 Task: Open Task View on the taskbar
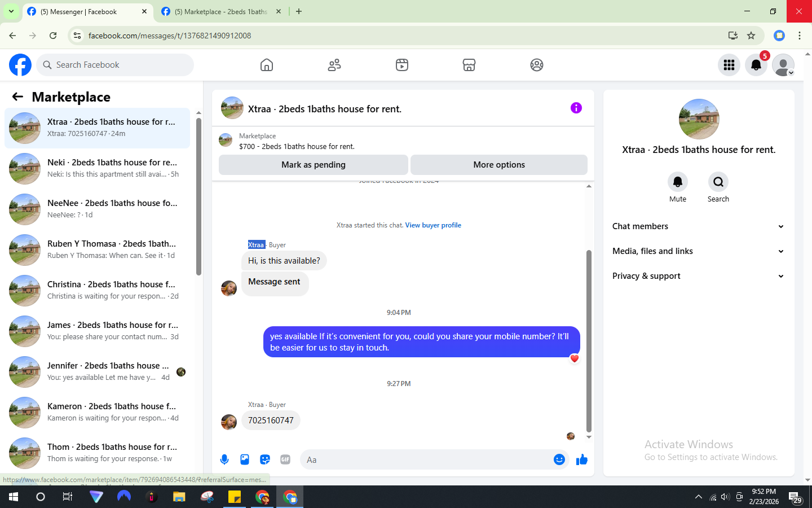pos(68,497)
